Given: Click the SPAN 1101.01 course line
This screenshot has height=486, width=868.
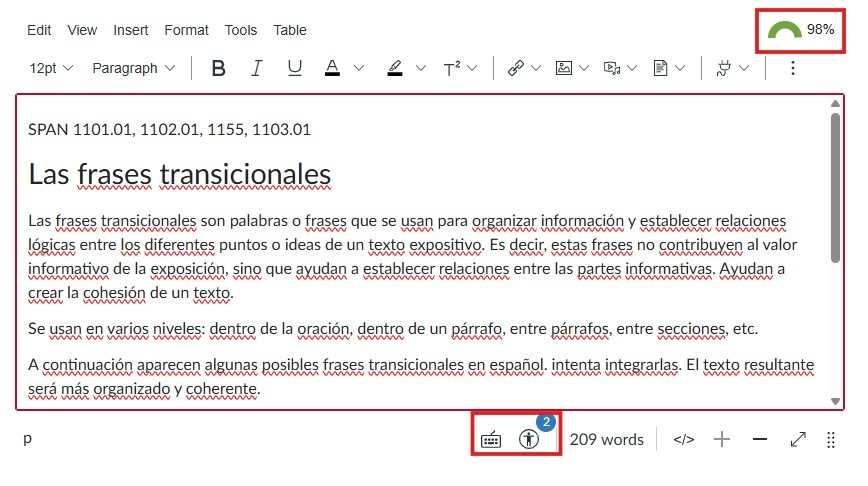Looking at the screenshot, I should pos(169,130).
